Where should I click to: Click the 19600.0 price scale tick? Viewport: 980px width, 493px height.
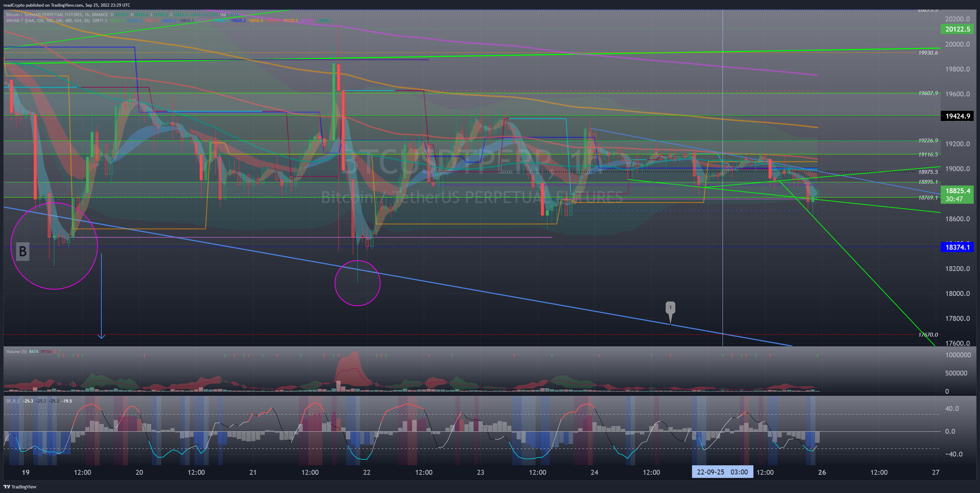pos(957,94)
